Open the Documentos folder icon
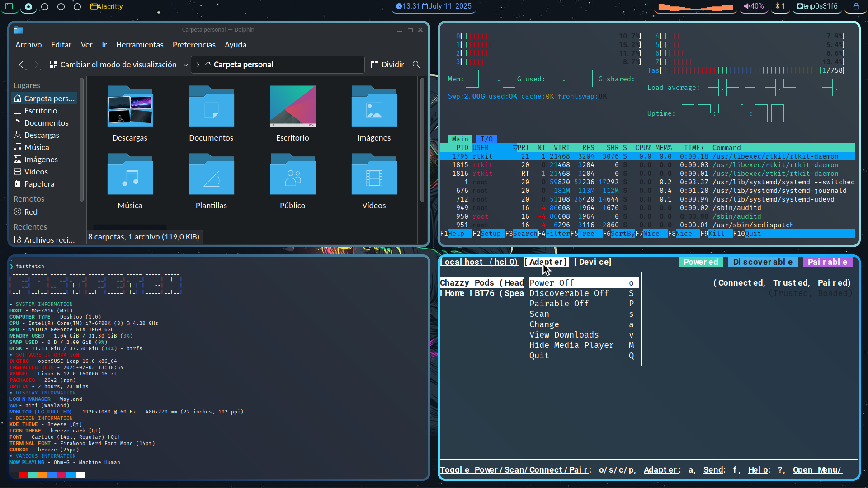The image size is (868, 488). [x=212, y=106]
